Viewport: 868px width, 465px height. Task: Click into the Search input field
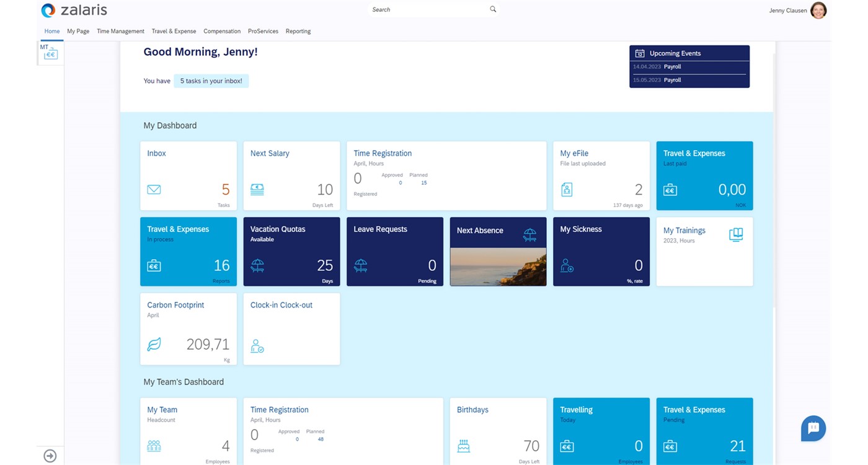coord(428,10)
